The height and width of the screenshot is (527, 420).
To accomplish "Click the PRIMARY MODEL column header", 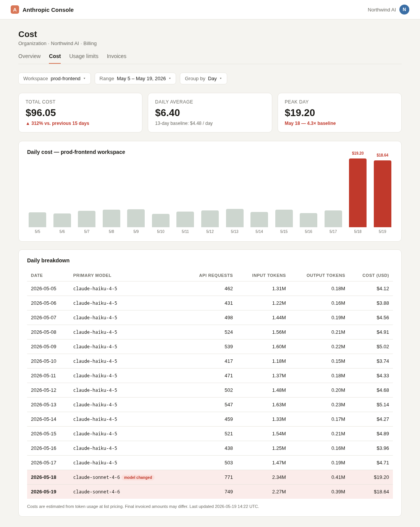I will pyautogui.click(x=92, y=275).
